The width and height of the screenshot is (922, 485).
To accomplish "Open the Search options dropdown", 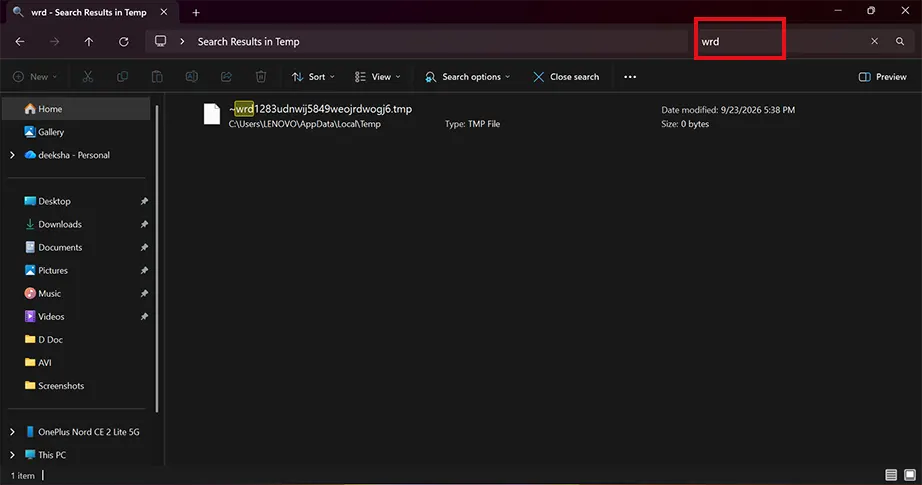I will [467, 77].
